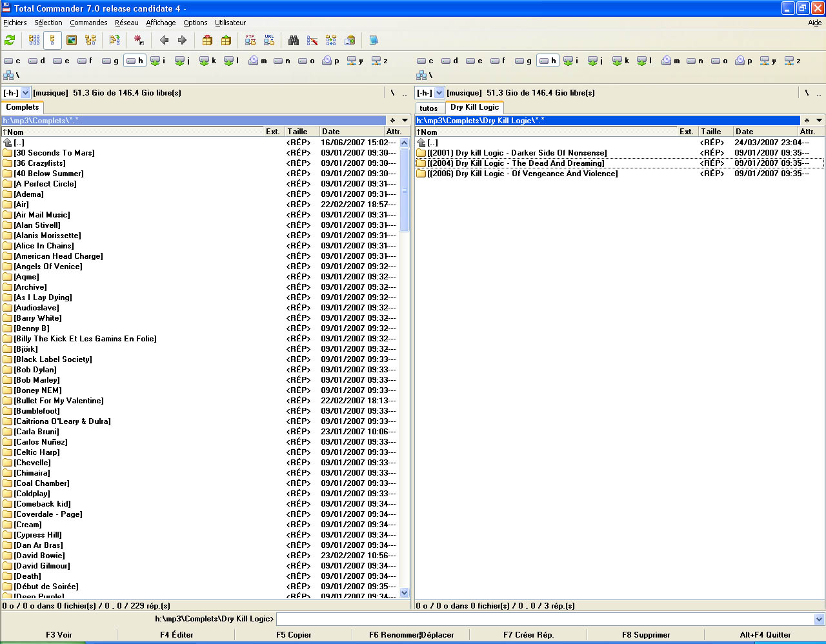Open the Commandes menu
This screenshot has width=826, height=644.
88,23
